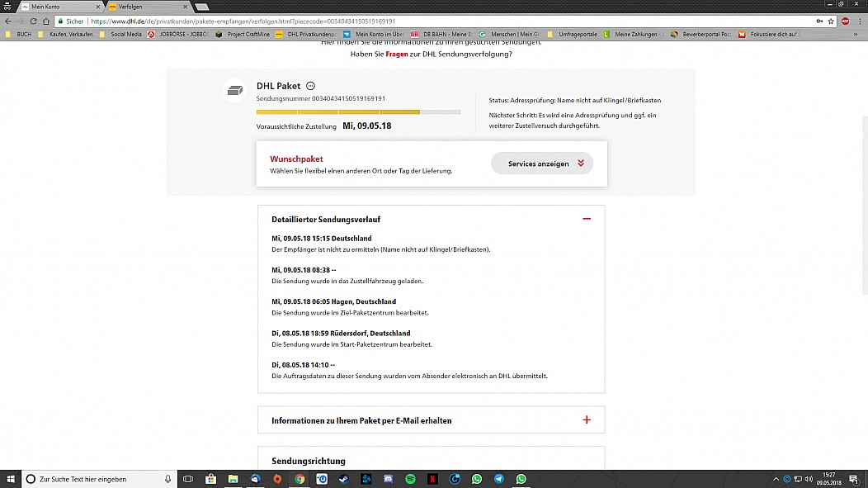
Task: Show hidden bookmarks overflow chevron
Action: click(x=856, y=35)
